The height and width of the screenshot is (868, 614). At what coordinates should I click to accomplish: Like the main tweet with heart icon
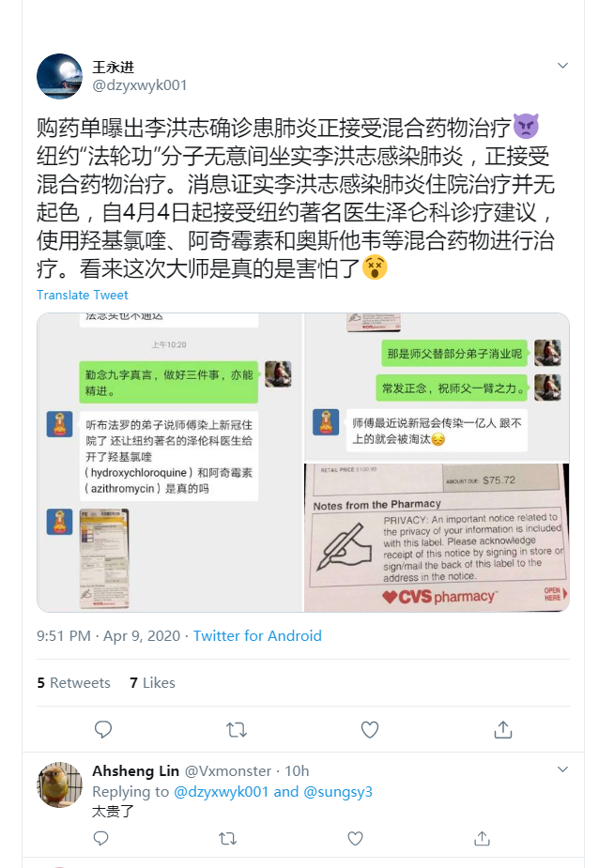click(370, 730)
